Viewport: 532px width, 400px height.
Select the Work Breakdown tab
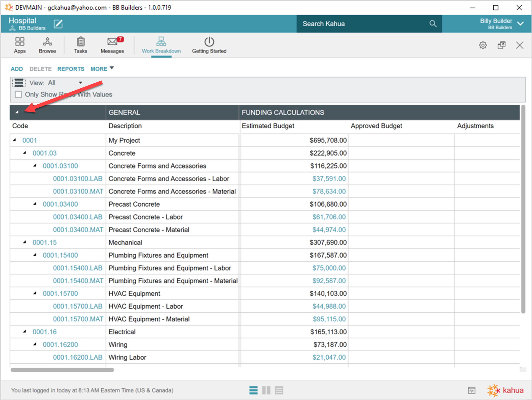(x=161, y=45)
